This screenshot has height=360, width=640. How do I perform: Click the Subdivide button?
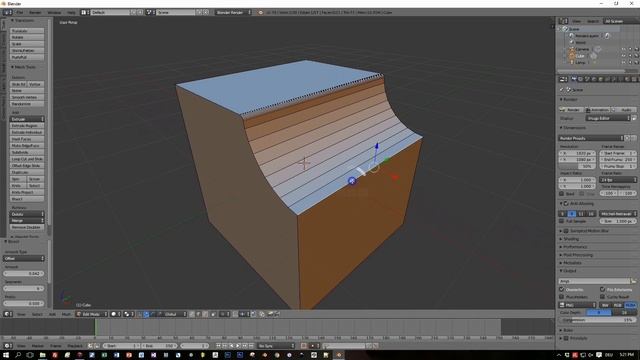(x=27, y=152)
